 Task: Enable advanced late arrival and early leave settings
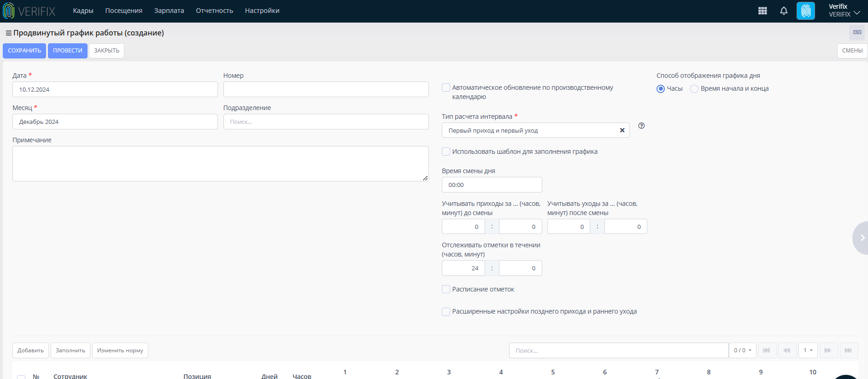click(446, 312)
